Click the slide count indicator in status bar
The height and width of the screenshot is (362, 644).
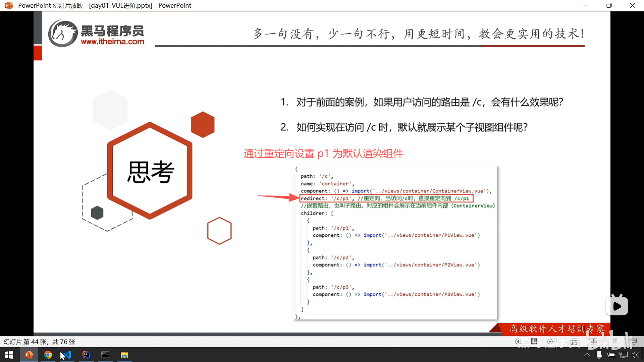click(x=39, y=342)
